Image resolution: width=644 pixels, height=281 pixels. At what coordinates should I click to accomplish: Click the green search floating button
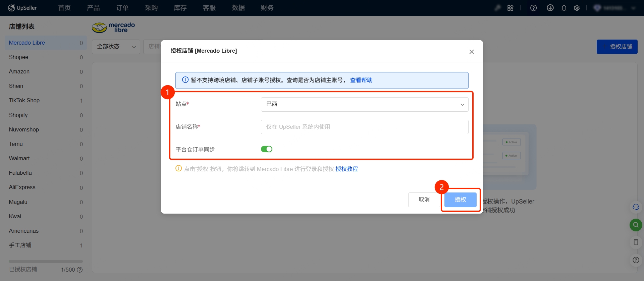(636, 225)
